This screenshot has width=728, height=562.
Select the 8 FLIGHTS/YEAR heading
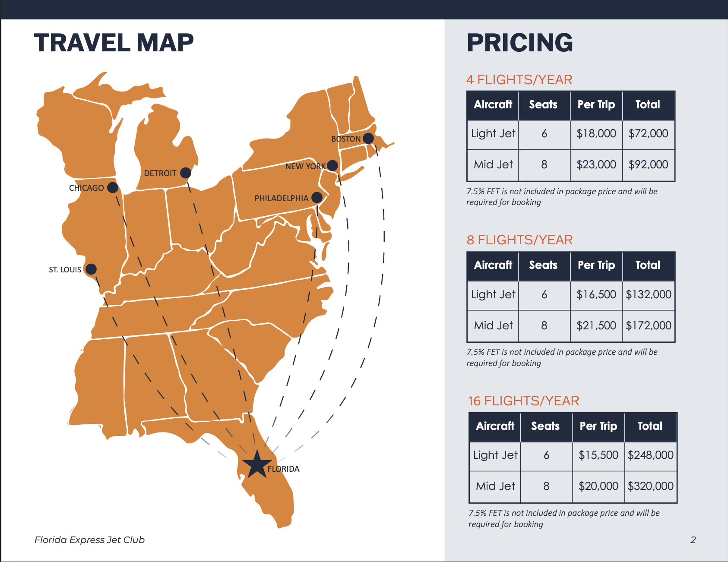pos(519,240)
